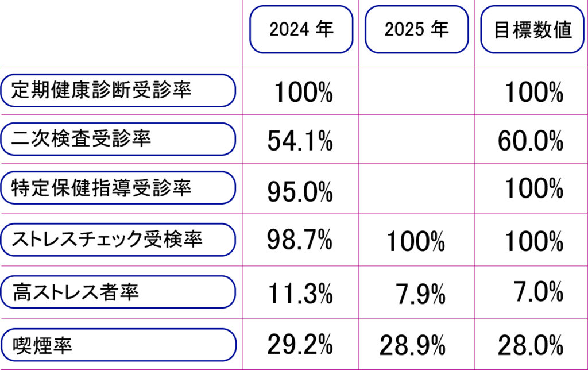Click the 11.3% high stress value
Image resolution: width=588 pixels, height=370 pixels.
[300, 294]
